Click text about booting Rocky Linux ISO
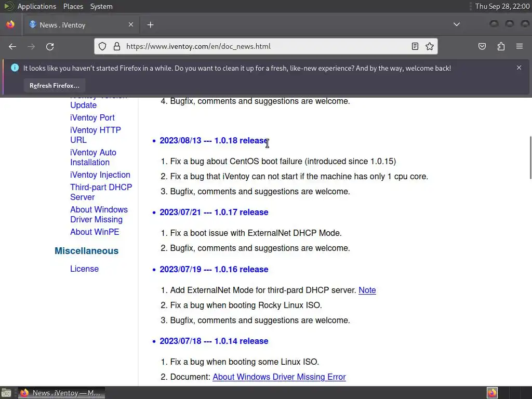The height and width of the screenshot is (399, 532). [246, 305]
